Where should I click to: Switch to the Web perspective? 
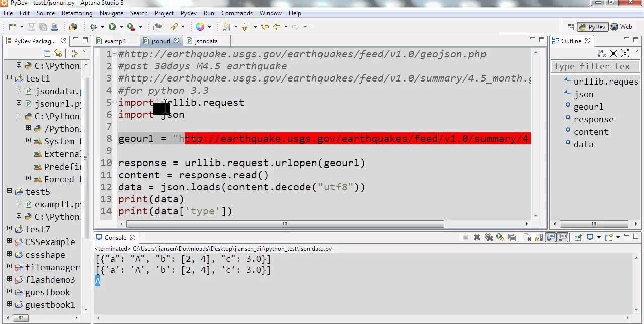[621, 27]
